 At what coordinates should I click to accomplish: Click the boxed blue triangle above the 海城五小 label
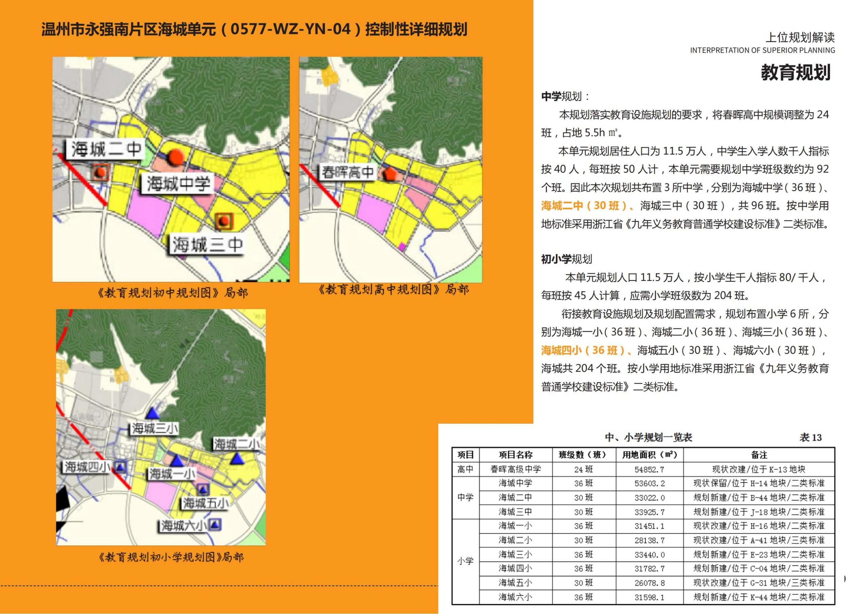(203, 490)
